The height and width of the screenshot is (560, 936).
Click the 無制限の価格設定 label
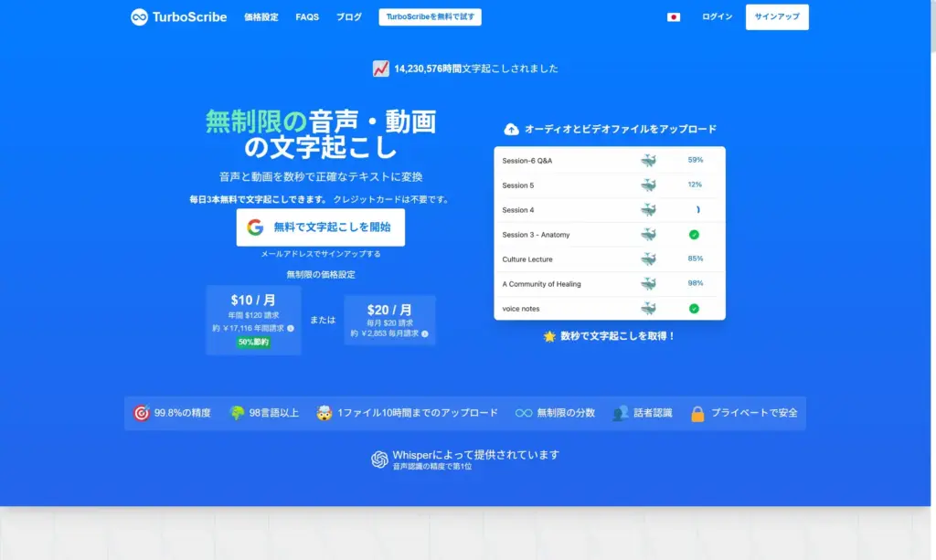point(321,275)
